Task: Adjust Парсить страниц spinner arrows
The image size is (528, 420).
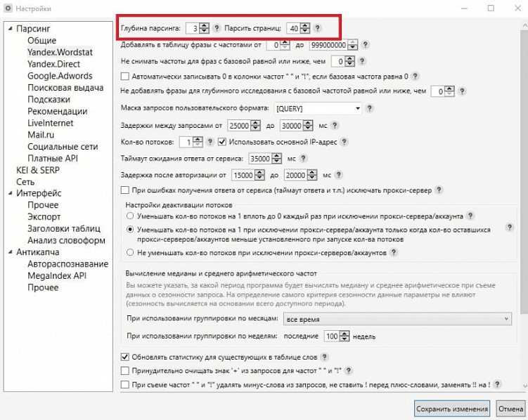Action: point(305,28)
